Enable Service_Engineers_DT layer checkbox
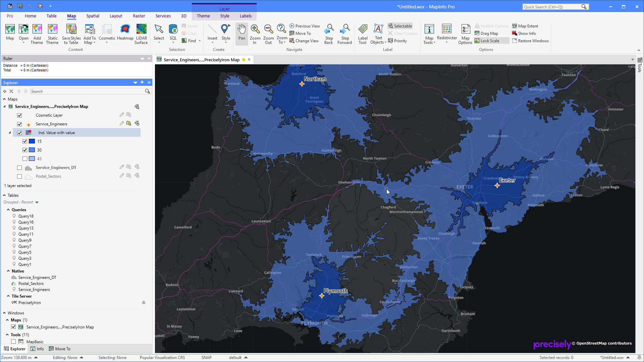Screen dimensions: 644x362 click(19, 168)
